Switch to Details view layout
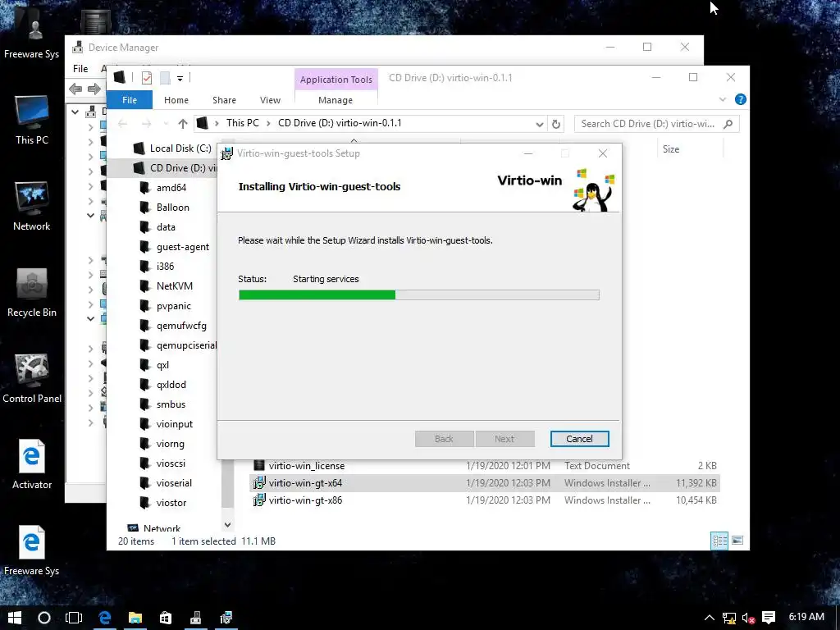Image resolution: width=840 pixels, height=630 pixels. 719,541
